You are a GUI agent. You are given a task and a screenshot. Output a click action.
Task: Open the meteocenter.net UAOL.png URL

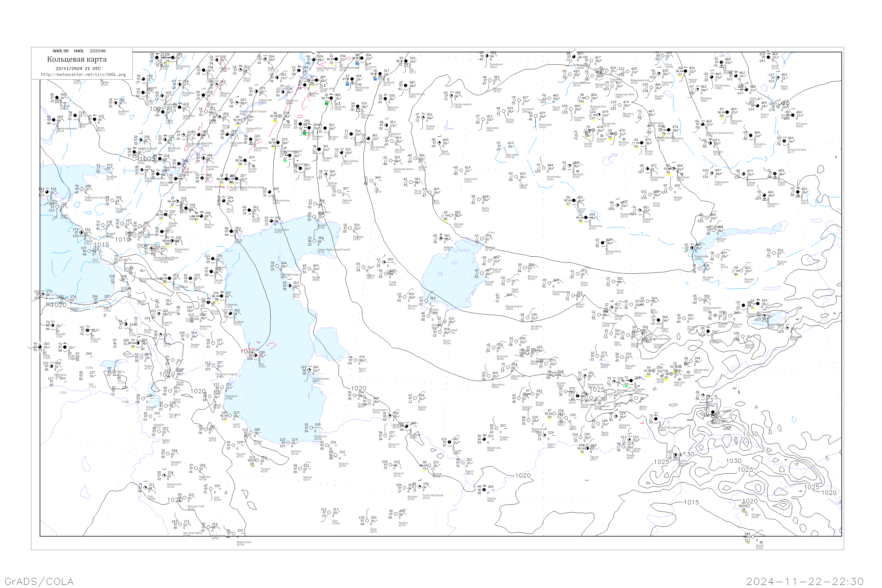tap(83, 75)
